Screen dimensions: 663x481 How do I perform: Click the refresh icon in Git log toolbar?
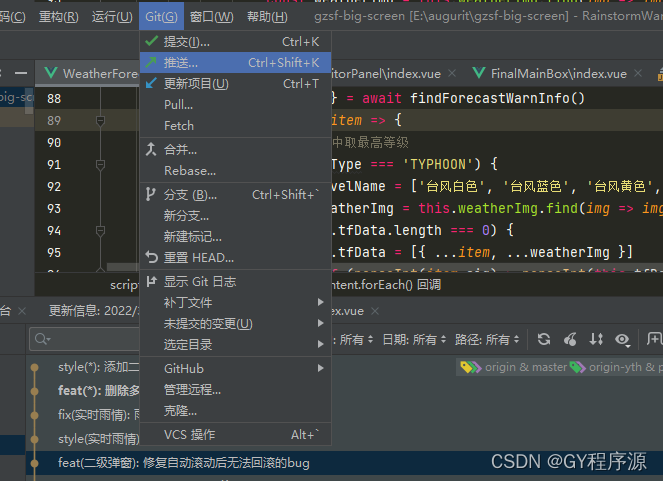pos(544,339)
